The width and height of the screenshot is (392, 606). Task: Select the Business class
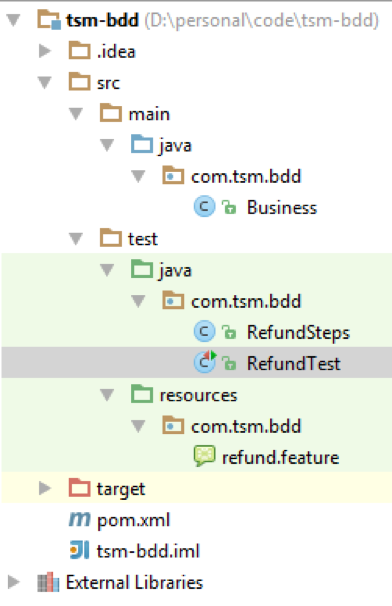pos(282,208)
